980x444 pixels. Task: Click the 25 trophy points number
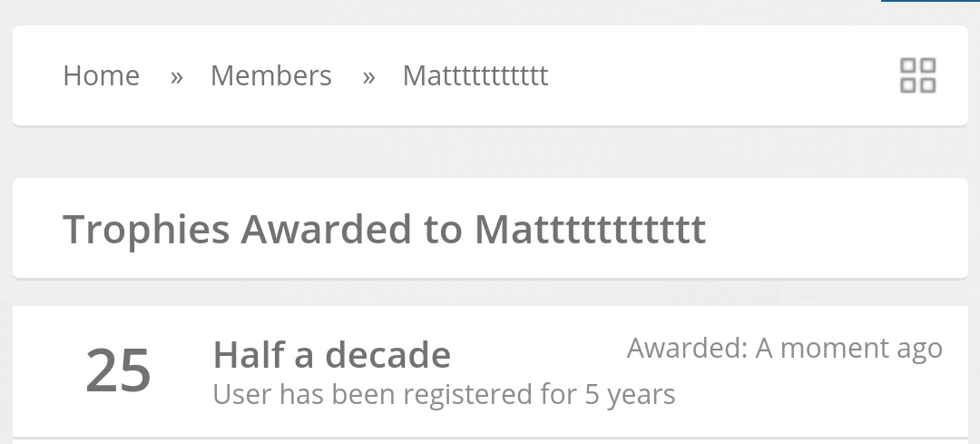click(118, 370)
